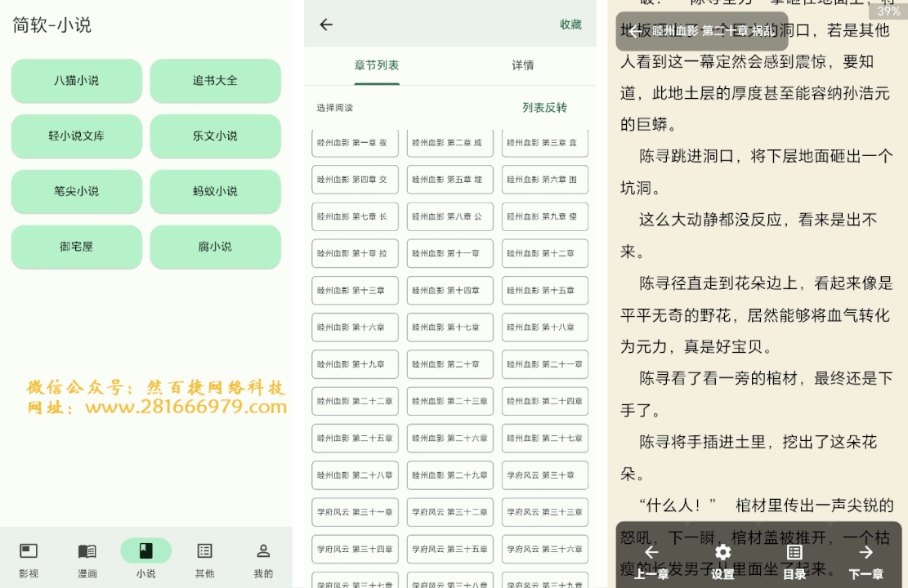
Task: Open the 御宅屋 novel source
Action: pos(76,247)
